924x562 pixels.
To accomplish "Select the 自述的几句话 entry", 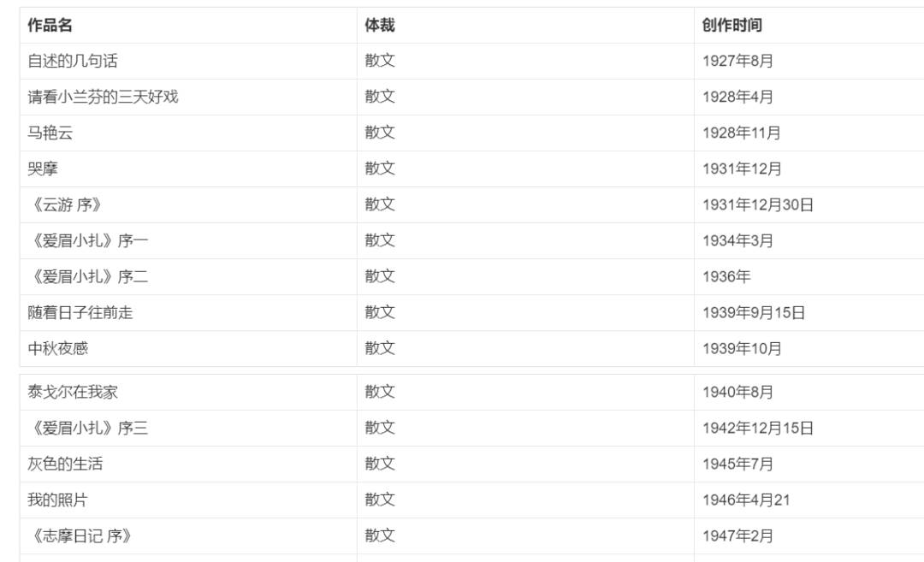I will (x=73, y=62).
